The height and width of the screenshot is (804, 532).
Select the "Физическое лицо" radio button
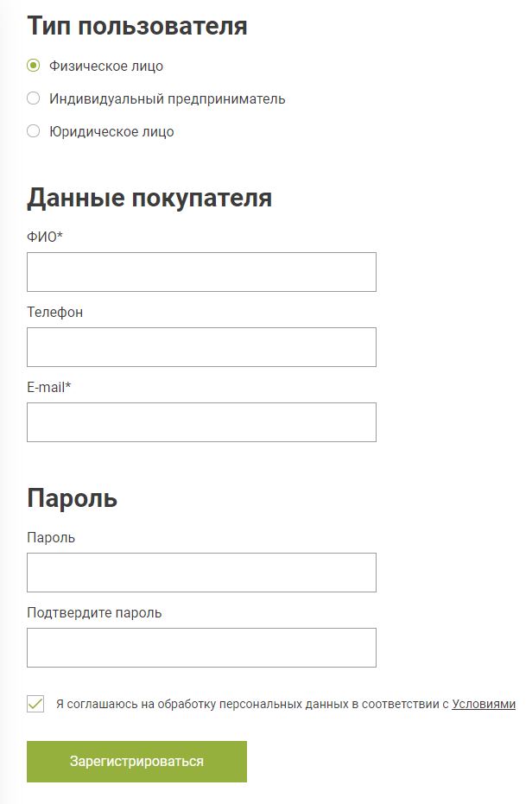coord(34,66)
